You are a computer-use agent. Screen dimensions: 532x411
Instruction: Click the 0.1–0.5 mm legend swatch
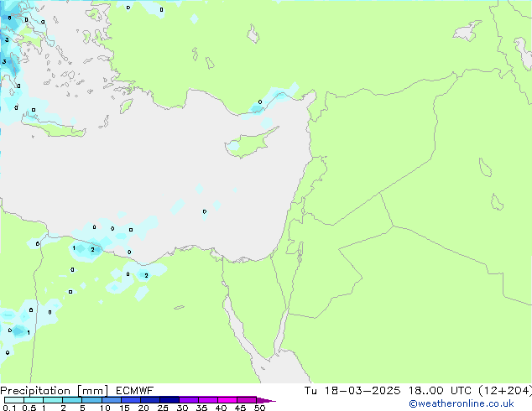point(14,400)
